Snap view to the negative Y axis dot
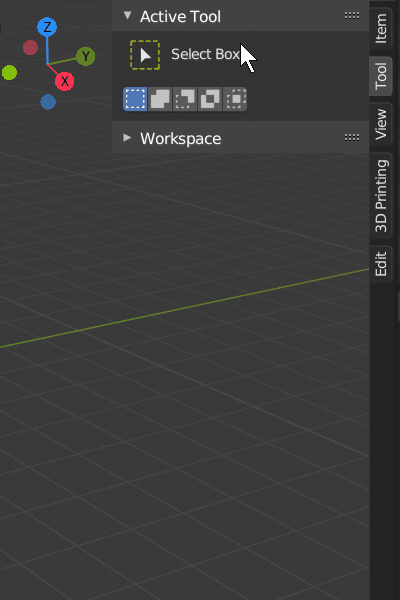Viewport: 400px width, 600px height. [x=9, y=72]
